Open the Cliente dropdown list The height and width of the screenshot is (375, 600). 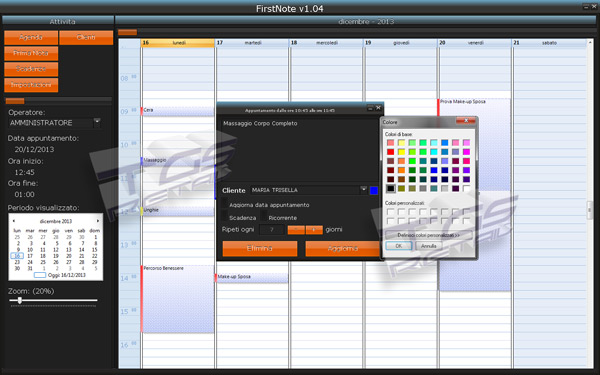[364, 190]
